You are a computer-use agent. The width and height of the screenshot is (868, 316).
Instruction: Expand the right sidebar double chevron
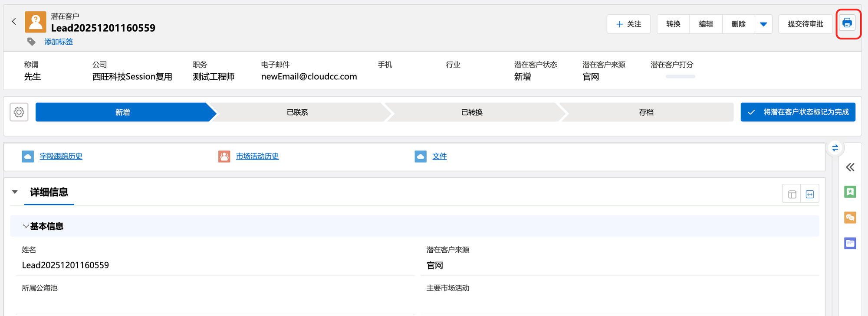point(850,167)
